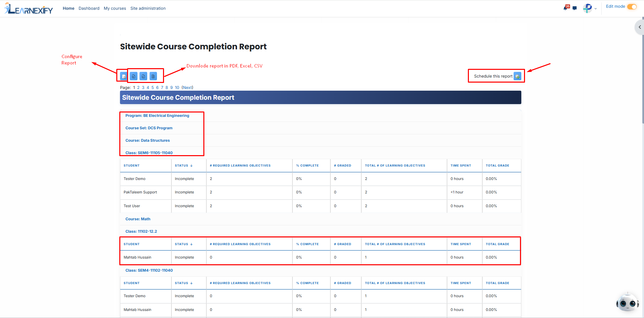Jump to report page 3
The image size is (644, 318).
(x=143, y=88)
